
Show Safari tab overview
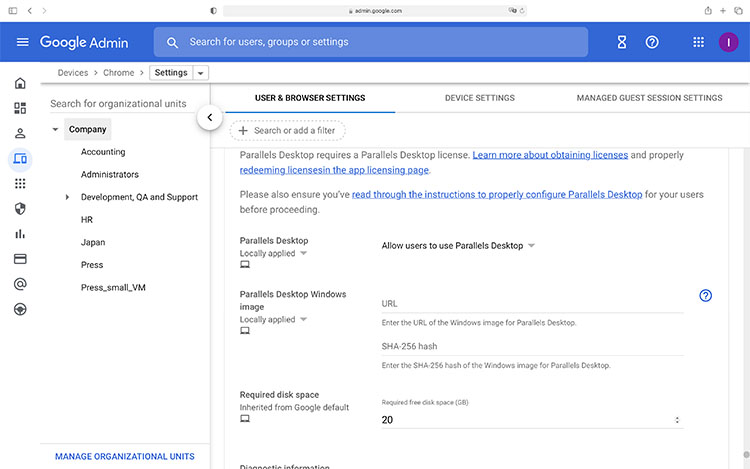738,11
